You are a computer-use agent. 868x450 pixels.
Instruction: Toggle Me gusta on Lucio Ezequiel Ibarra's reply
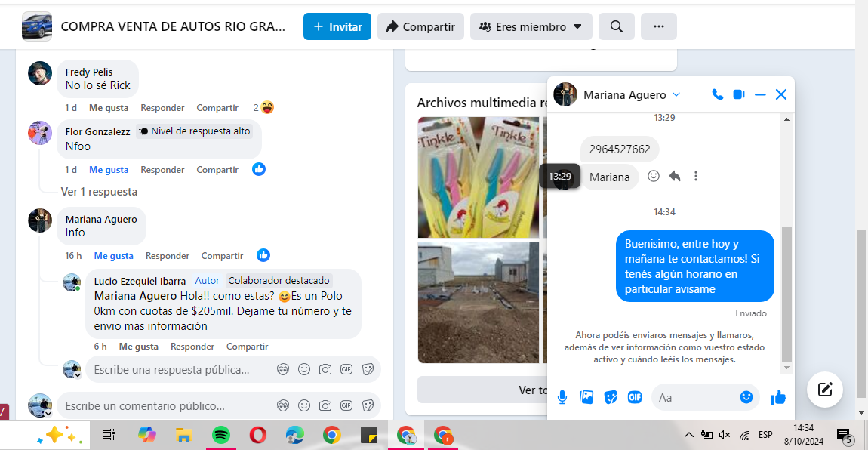(138, 347)
